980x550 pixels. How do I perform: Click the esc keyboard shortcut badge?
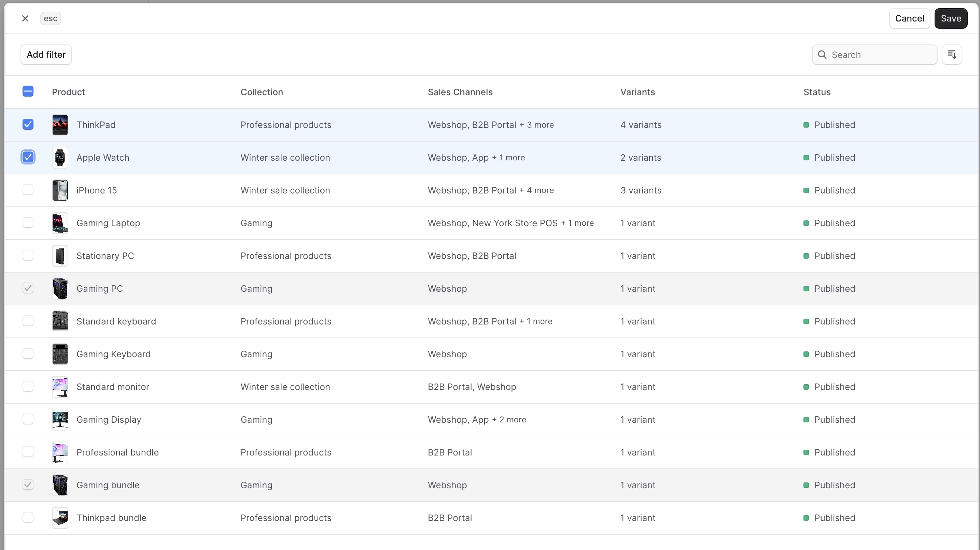[50, 18]
